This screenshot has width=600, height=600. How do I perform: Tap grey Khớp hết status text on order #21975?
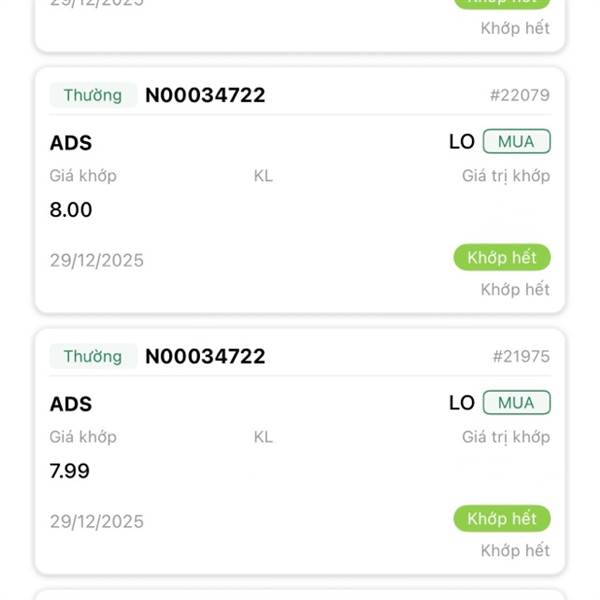coord(515,551)
